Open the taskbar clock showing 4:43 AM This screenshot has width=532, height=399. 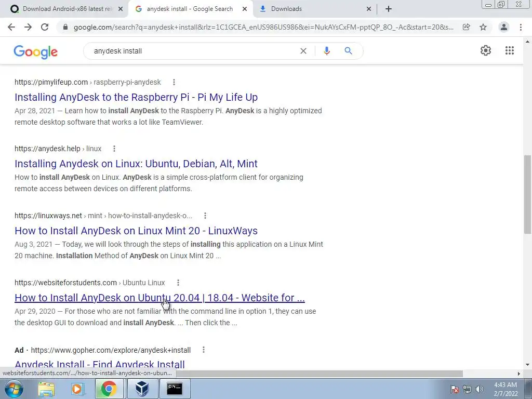506,389
